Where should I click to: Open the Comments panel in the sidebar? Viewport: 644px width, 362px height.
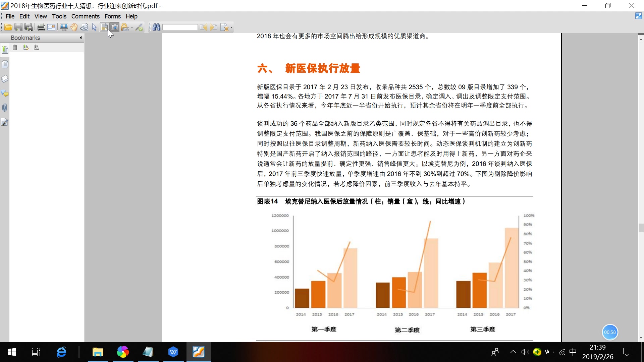pyautogui.click(x=5, y=93)
